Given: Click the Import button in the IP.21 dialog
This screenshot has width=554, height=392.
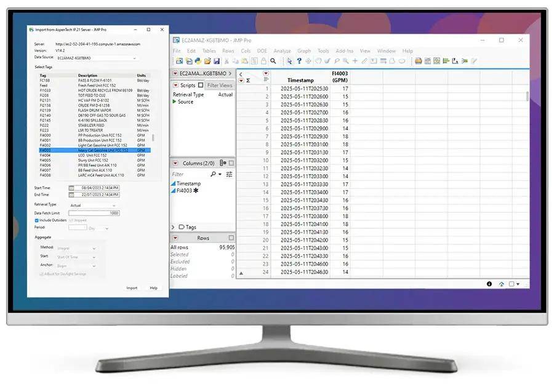Looking at the screenshot, I should point(133,287).
